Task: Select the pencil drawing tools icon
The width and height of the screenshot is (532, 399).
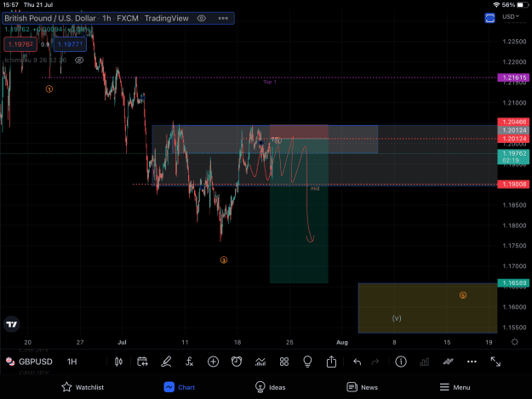Action: (x=166, y=362)
